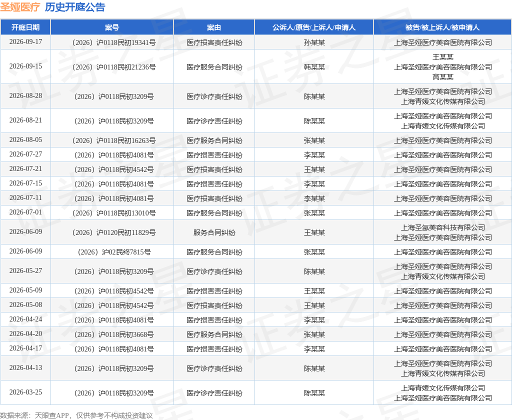Select appeal case 沪02民终7815号
Viewport: 512px width, 420px height.
114,252
